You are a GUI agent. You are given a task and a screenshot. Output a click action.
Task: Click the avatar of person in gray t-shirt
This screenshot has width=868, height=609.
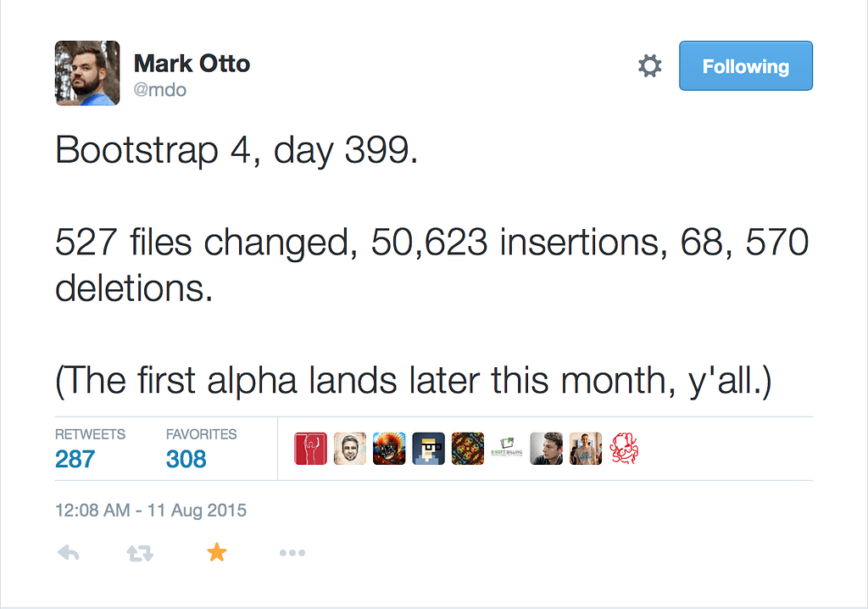click(585, 449)
